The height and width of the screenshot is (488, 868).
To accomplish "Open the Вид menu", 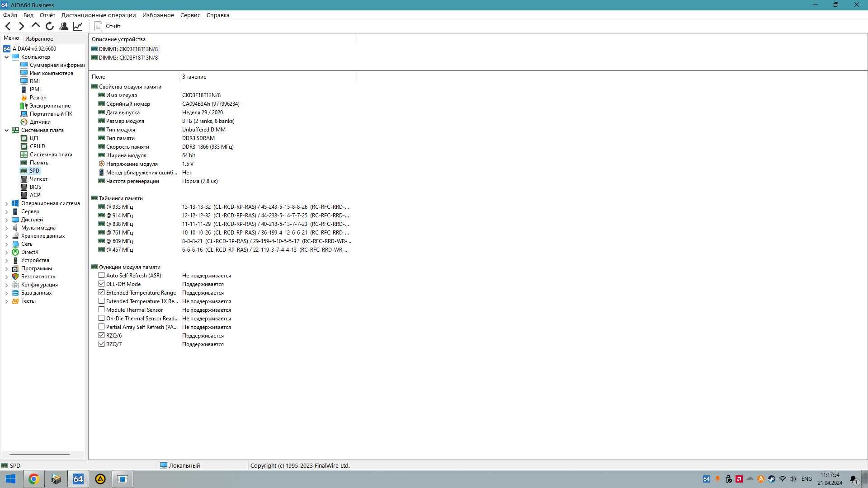I will pos(28,15).
